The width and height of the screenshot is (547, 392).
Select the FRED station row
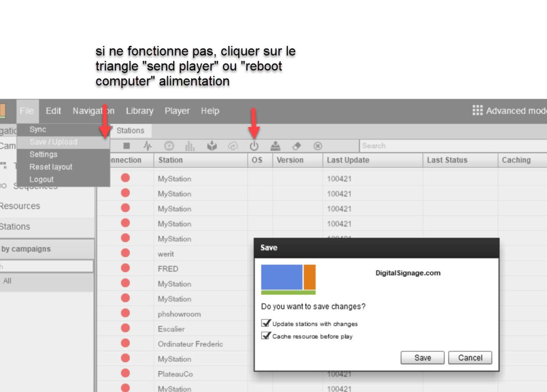168,269
